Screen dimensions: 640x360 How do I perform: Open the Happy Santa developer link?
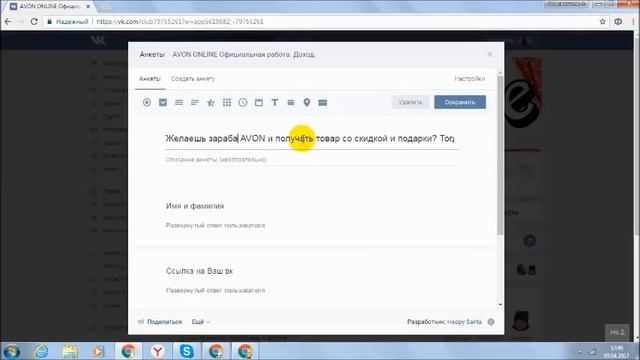[x=464, y=322]
